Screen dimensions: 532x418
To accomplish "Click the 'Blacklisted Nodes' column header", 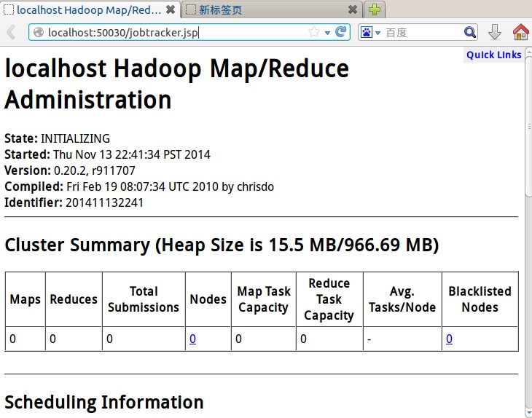I will (480, 299).
